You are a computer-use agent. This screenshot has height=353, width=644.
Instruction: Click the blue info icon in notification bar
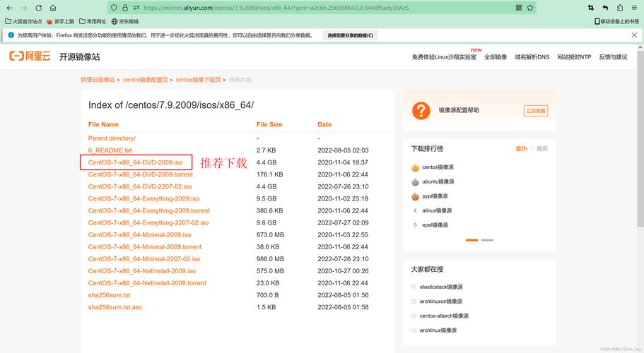coord(11,35)
